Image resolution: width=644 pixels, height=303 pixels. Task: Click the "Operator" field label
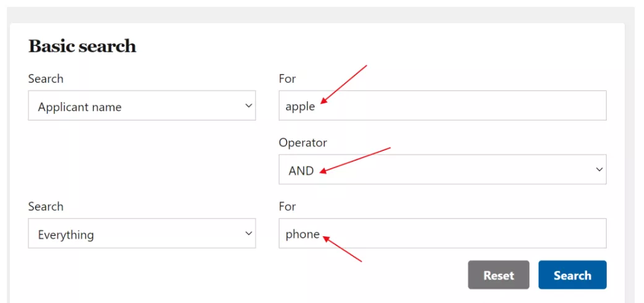303,142
